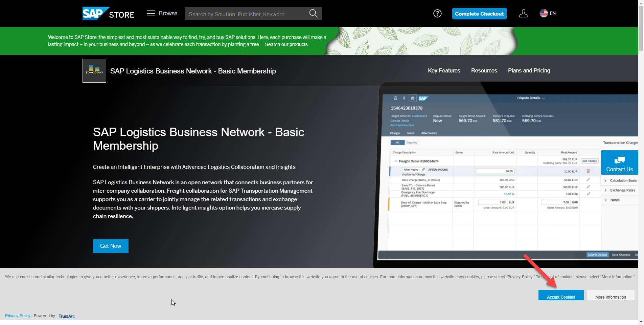Change language with the EN flag selector
The height and width of the screenshot is (325, 644).
click(x=548, y=13)
